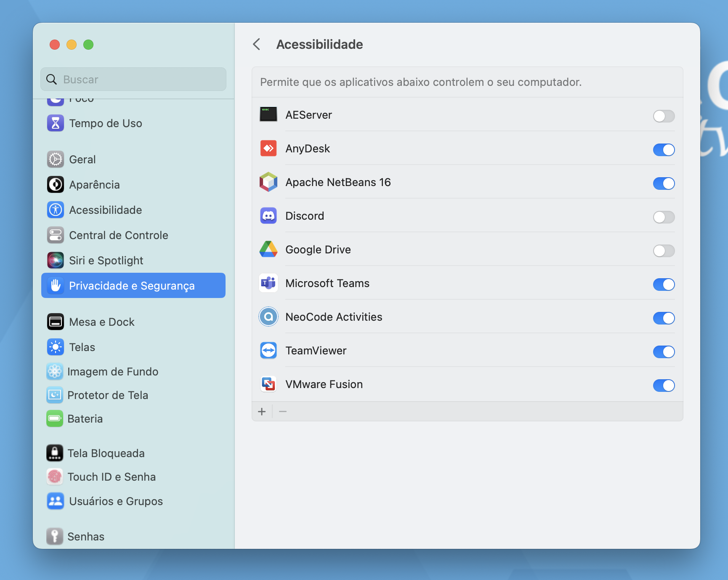
Task: Disable the TeamViewer toggle
Action: click(x=664, y=351)
